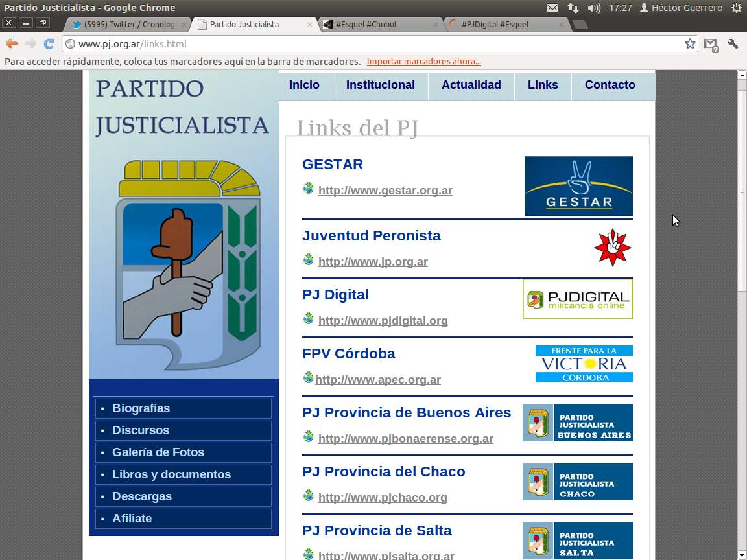Click the back navigation arrow
747x560 pixels.
coord(12,43)
